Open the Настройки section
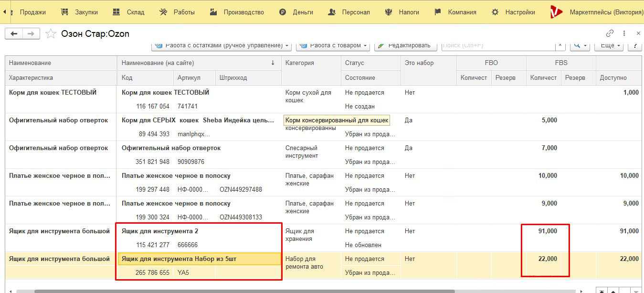This screenshot has height=293, width=644. click(513, 12)
